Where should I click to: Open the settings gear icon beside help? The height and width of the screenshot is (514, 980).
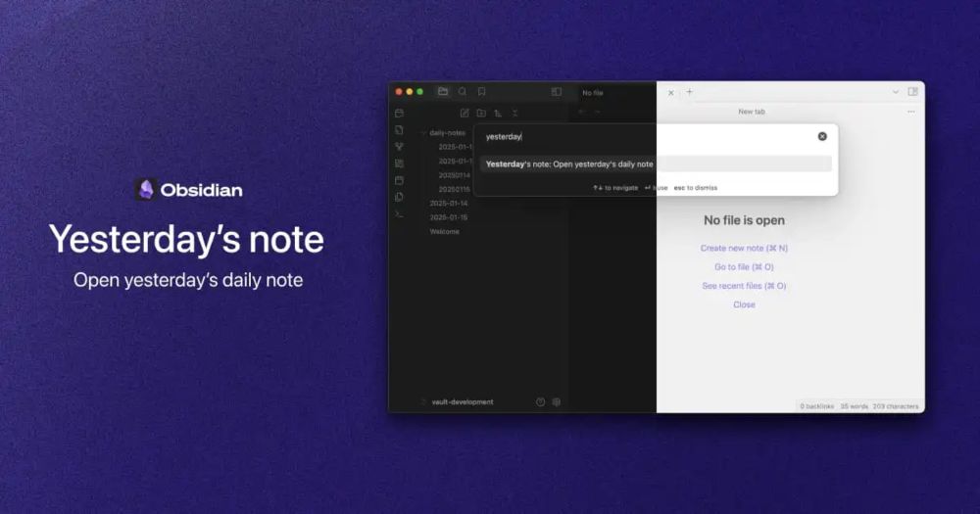[557, 402]
